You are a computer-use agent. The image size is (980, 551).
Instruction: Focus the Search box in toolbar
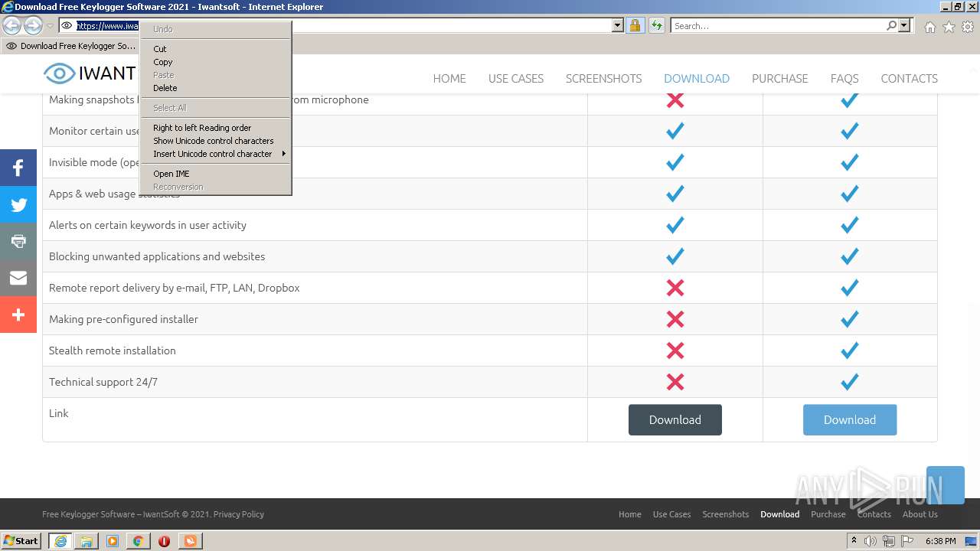tap(778, 26)
